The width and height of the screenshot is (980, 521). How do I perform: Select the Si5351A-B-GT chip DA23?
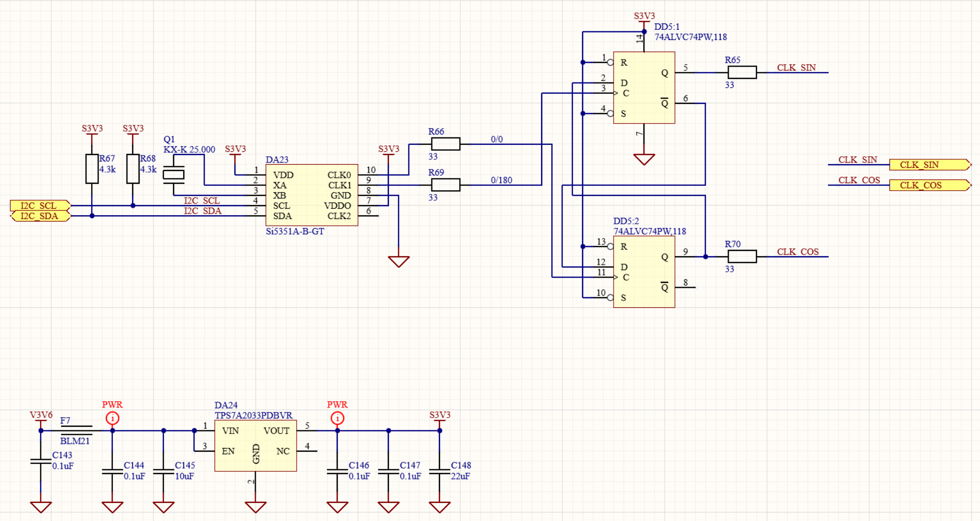pyautogui.click(x=312, y=195)
